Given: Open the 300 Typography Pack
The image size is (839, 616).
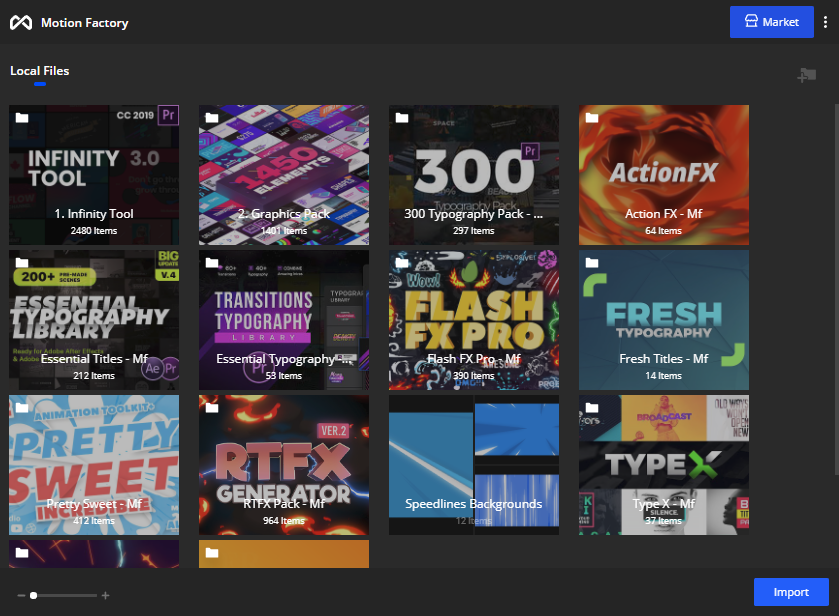Looking at the screenshot, I should (x=473, y=175).
